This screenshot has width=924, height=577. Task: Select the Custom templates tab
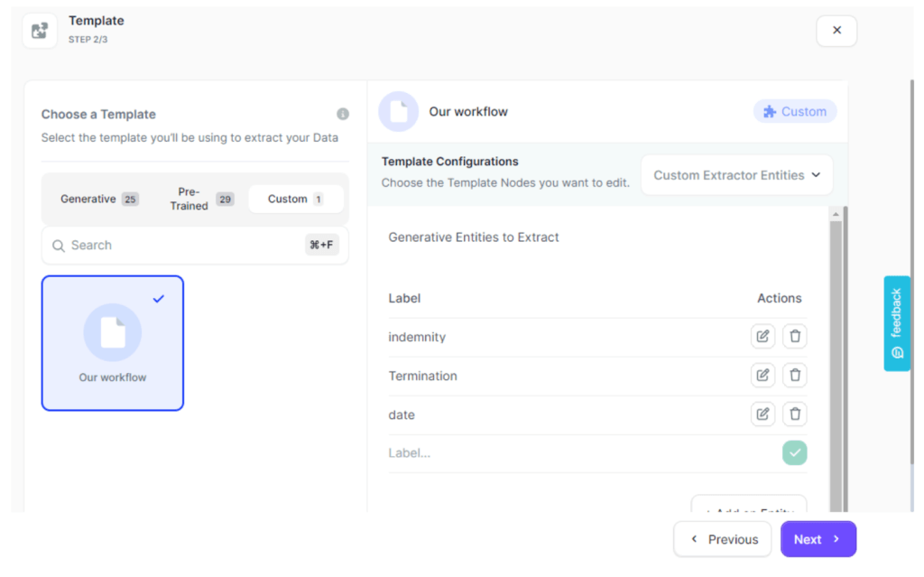pos(295,199)
